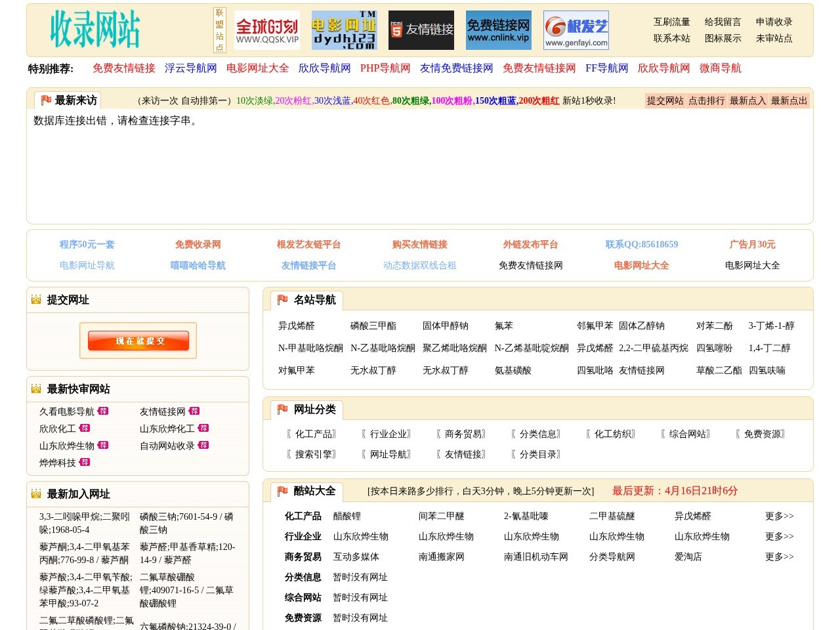The image size is (840, 630).
Task: Open the 互动多媒体 site link
Action: point(356,556)
